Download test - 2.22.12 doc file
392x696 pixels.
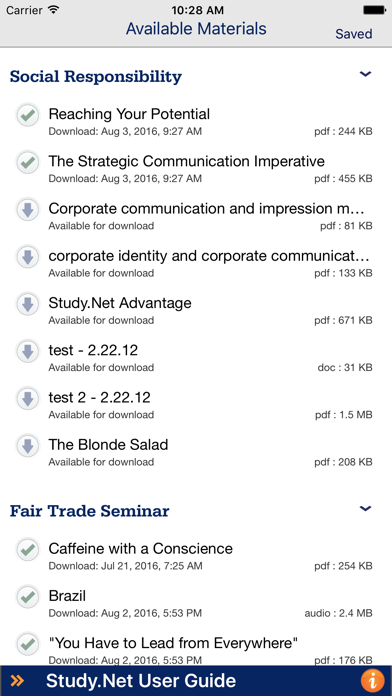pos(28,352)
